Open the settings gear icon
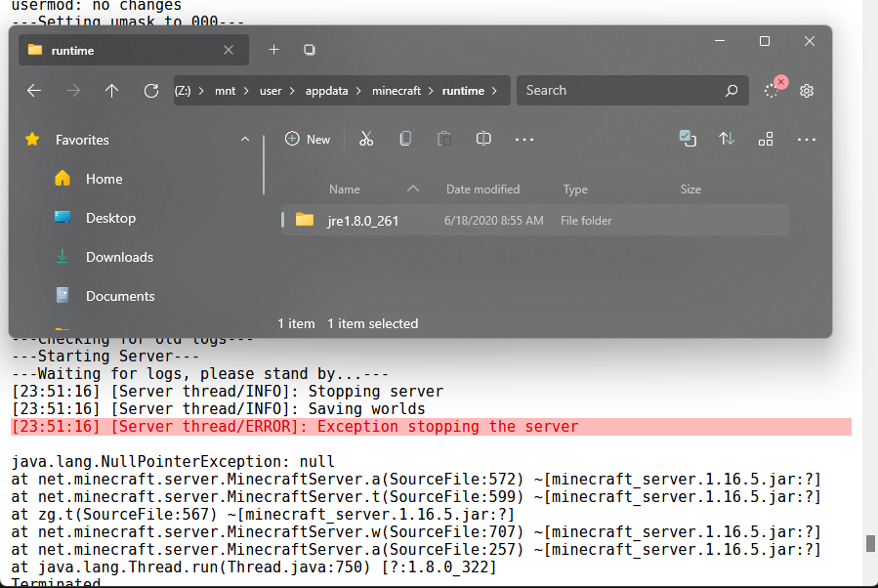 click(807, 91)
